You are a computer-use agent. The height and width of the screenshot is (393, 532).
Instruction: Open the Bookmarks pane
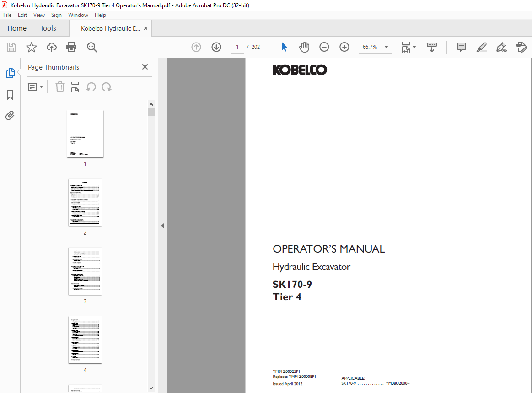pos(10,95)
